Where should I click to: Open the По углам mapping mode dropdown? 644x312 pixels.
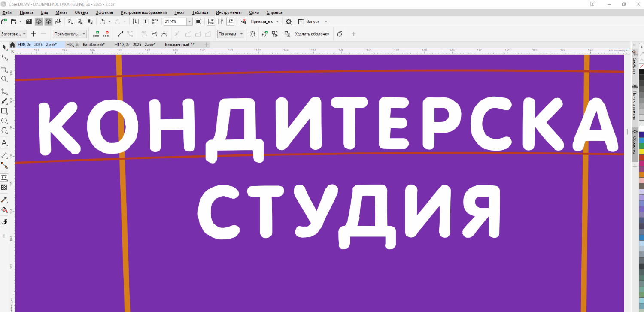tap(231, 34)
